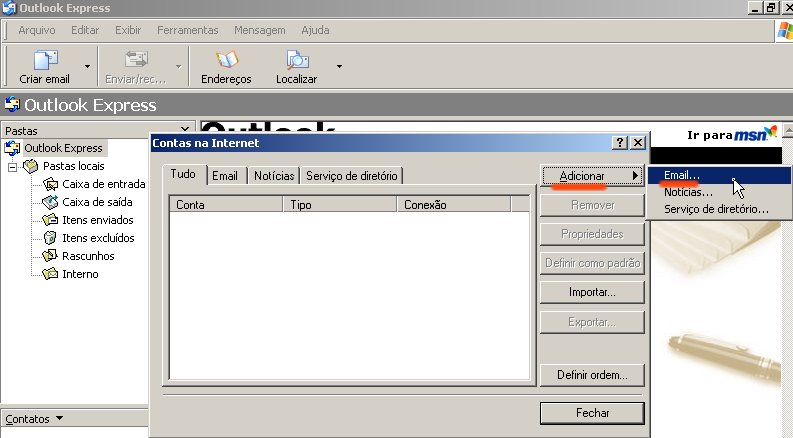This screenshot has width=793, height=438.
Task: Switch to the Email tab
Action: [x=225, y=176]
